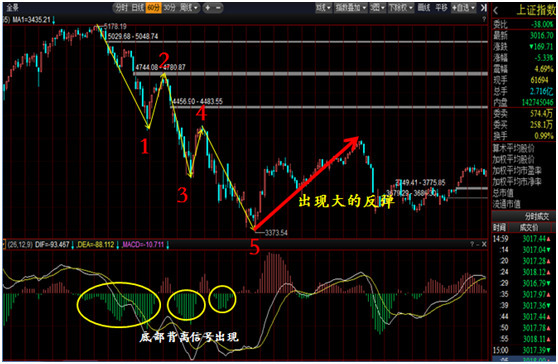Click the cyan arrow after MACD value
This screenshot has height=364, width=558.
pyautogui.click(x=168, y=245)
